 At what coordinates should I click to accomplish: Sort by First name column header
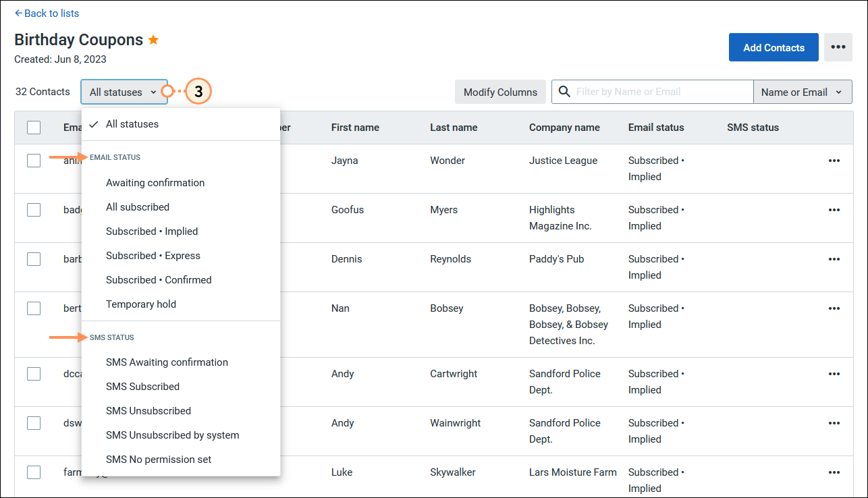pyautogui.click(x=355, y=128)
